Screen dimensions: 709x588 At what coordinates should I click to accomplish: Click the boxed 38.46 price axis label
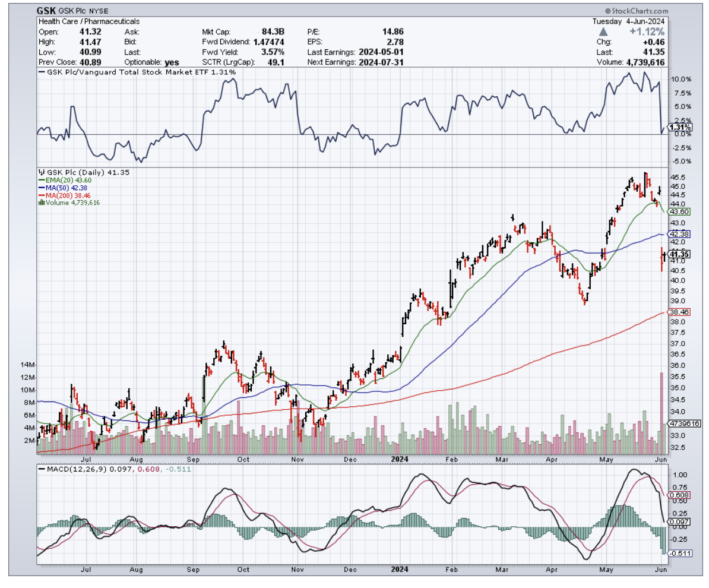click(x=679, y=312)
